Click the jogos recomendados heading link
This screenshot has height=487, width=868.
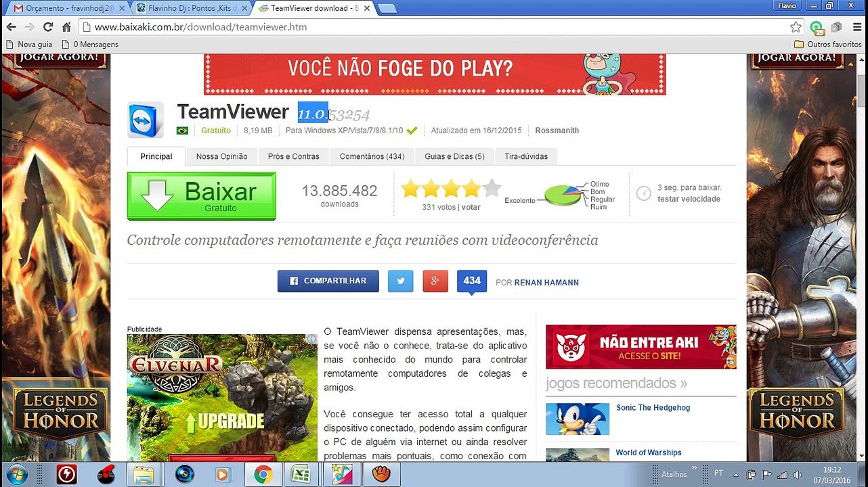[x=616, y=384]
